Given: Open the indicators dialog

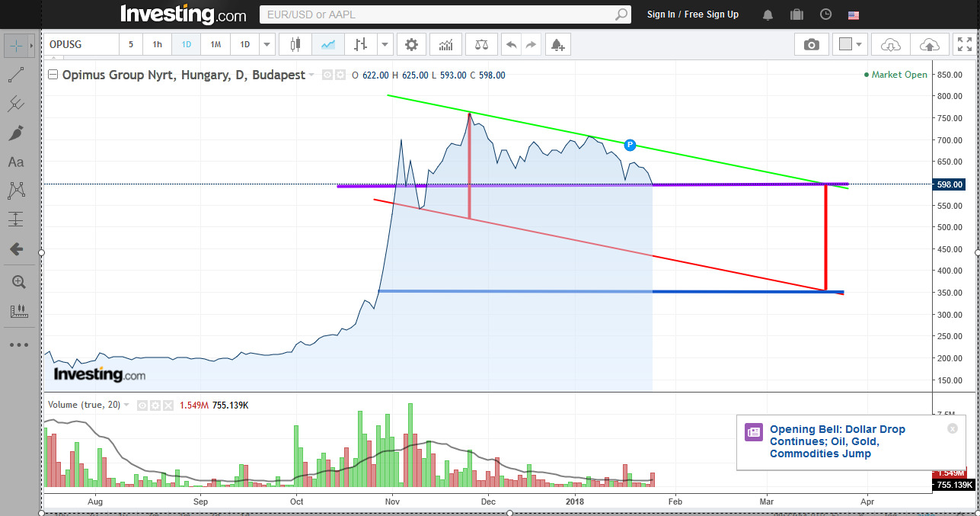Looking at the screenshot, I should 445,45.
